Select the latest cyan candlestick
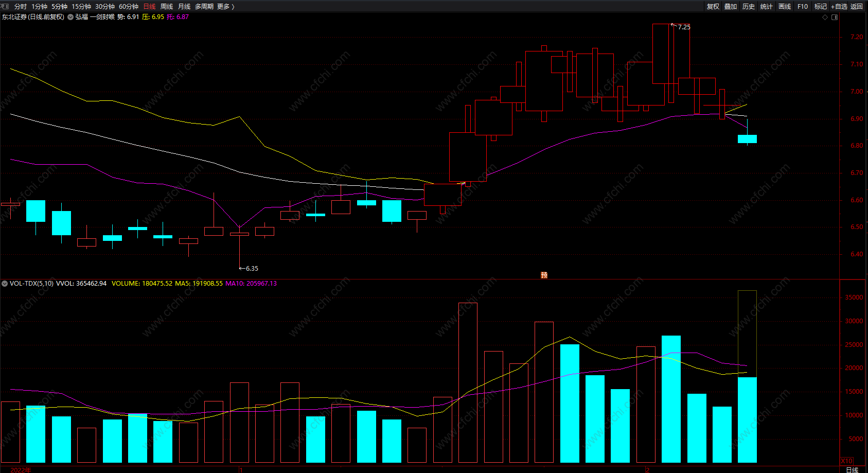Viewport: 868px width, 473px height. coord(747,138)
